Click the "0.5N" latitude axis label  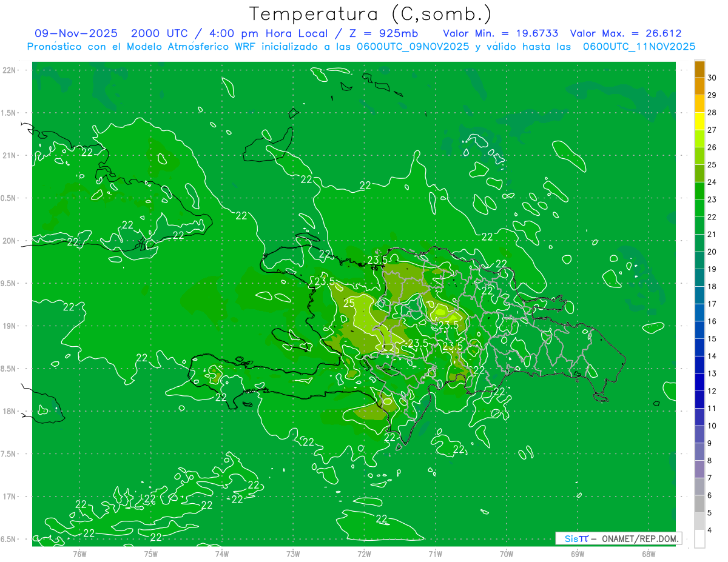point(9,199)
